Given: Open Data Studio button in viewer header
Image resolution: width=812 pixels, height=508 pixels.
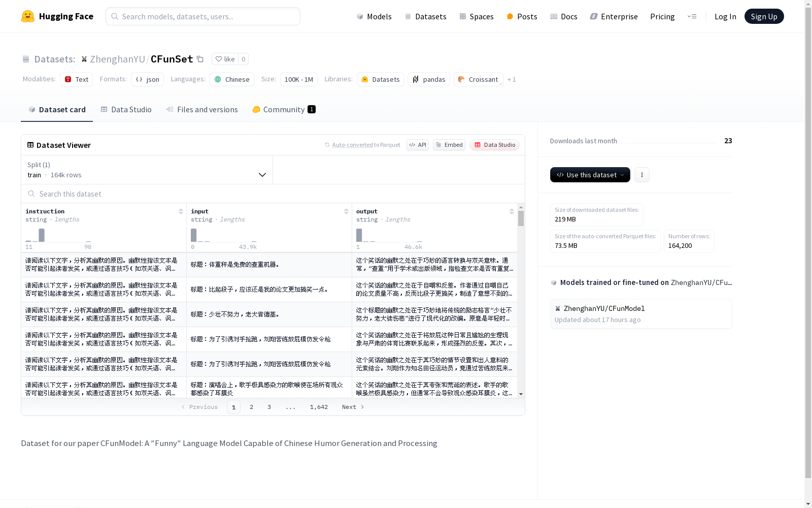Looking at the screenshot, I should click(x=494, y=145).
